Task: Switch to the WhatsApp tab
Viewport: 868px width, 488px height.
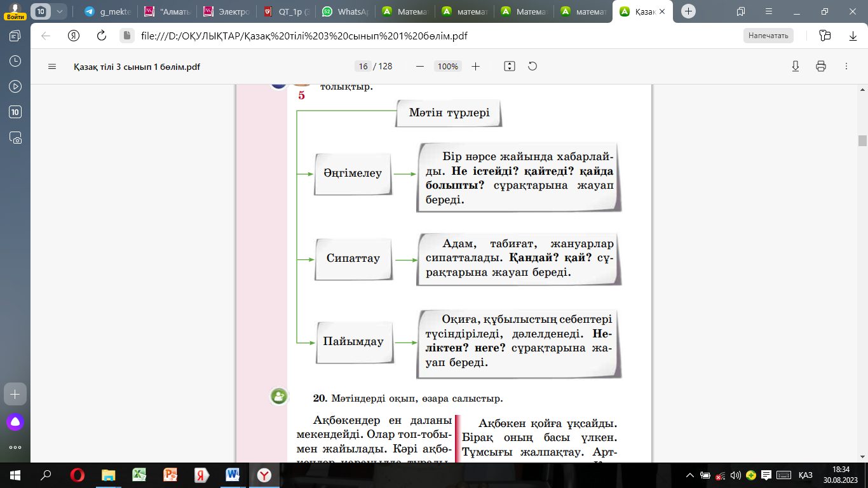Action: pos(346,11)
